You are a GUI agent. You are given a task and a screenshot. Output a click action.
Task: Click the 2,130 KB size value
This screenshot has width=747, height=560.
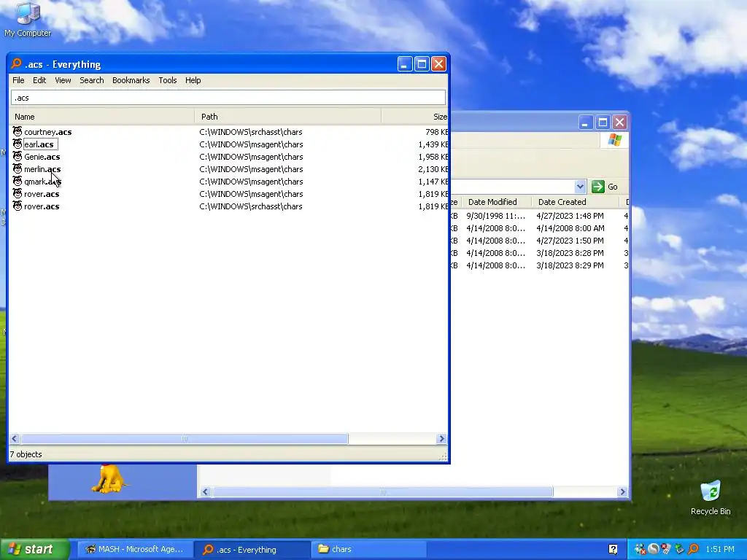(433, 169)
